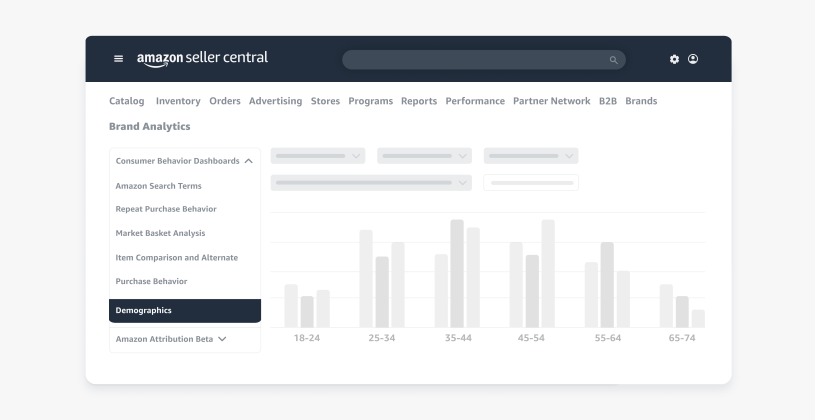The width and height of the screenshot is (815, 420).
Task: Click the darker middle bar for 55-64
Action: click(607, 285)
